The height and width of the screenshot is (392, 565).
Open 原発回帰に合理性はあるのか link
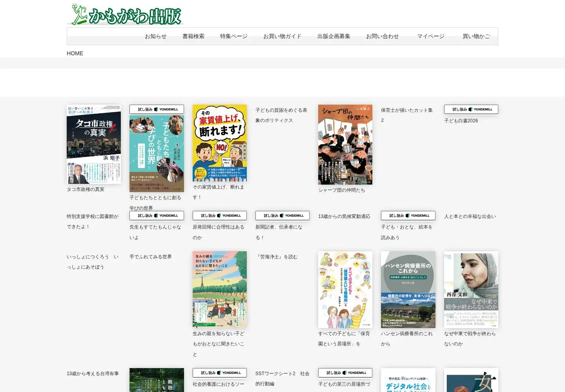[x=218, y=232]
